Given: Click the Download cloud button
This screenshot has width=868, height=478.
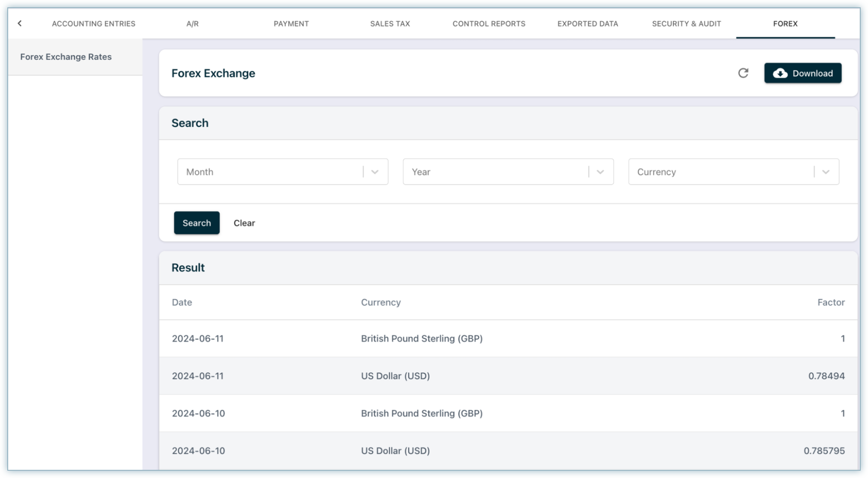Looking at the screenshot, I should tap(802, 73).
